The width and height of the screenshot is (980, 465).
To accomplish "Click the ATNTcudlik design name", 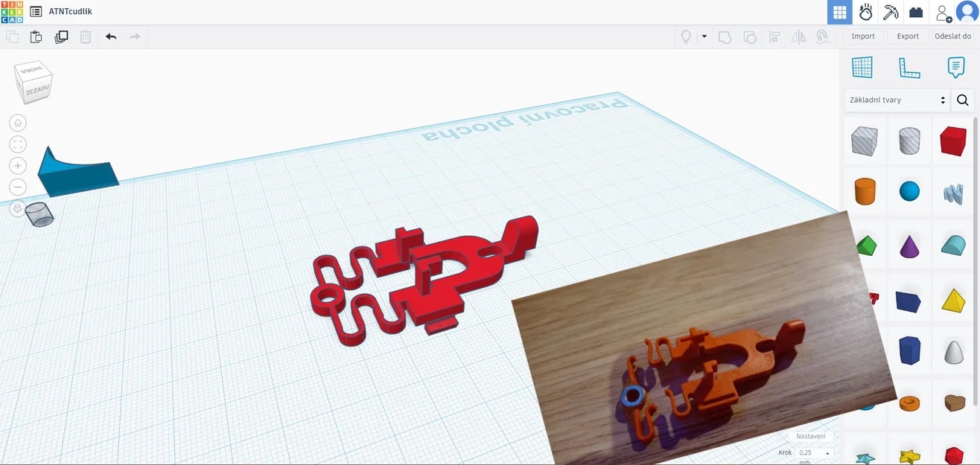I will (x=70, y=12).
